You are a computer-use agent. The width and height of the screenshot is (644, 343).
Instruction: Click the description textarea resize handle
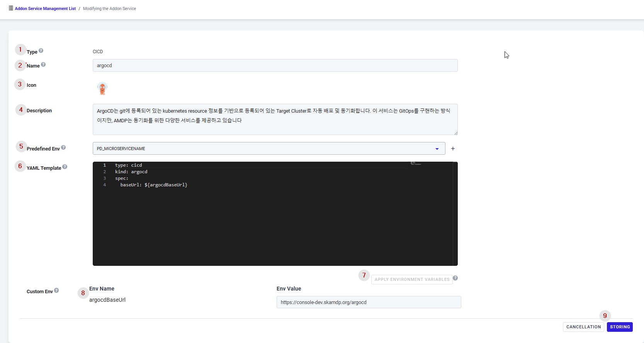point(456,133)
